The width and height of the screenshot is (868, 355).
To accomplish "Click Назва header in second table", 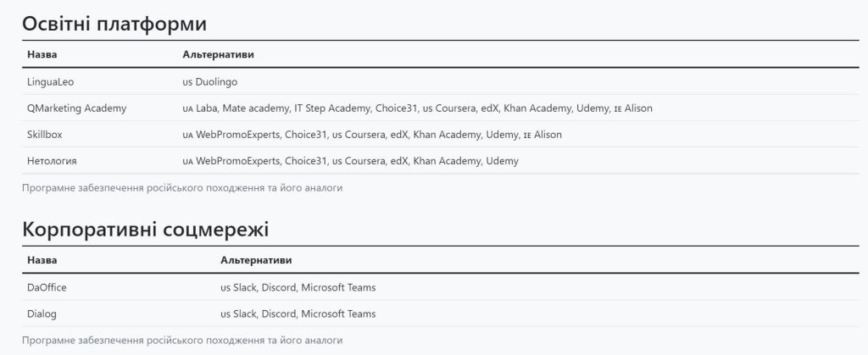I will (42, 260).
